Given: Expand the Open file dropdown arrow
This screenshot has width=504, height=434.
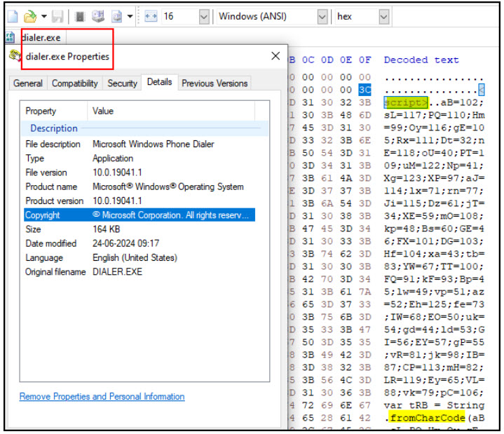Looking at the screenshot, I should click(44, 16).
